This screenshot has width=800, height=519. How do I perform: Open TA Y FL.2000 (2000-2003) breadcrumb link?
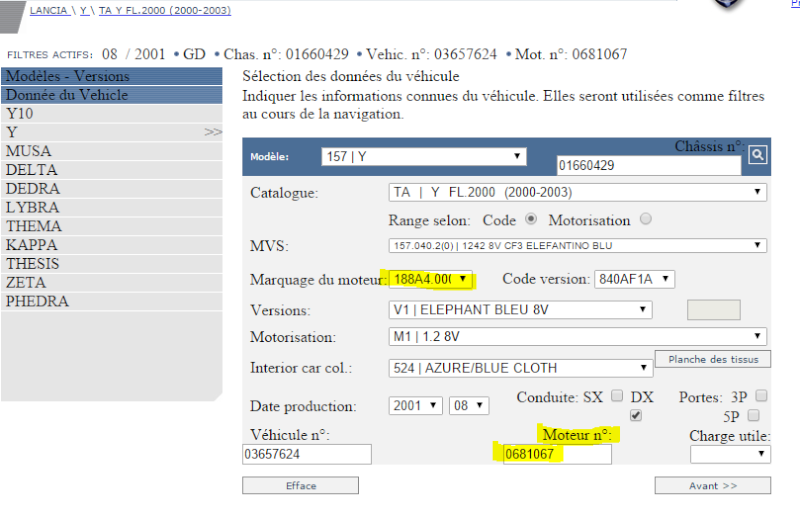pyautogui.click(x=165, y=10)
